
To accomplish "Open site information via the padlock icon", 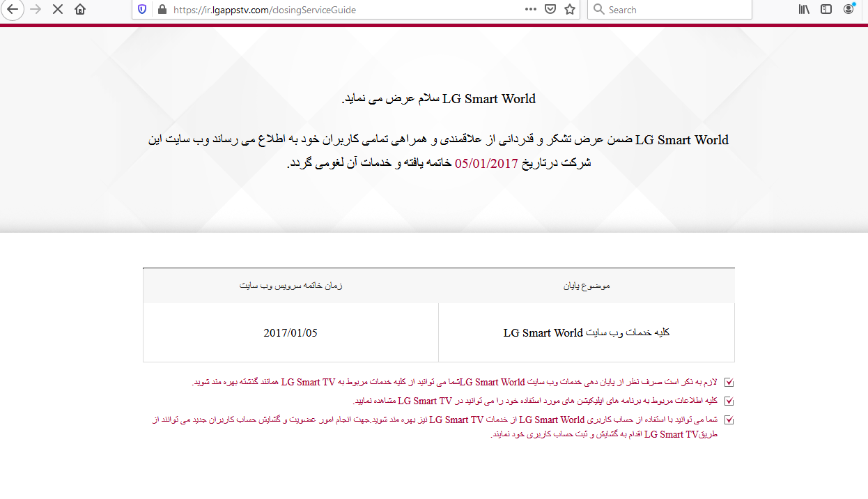I will [161, 9].
